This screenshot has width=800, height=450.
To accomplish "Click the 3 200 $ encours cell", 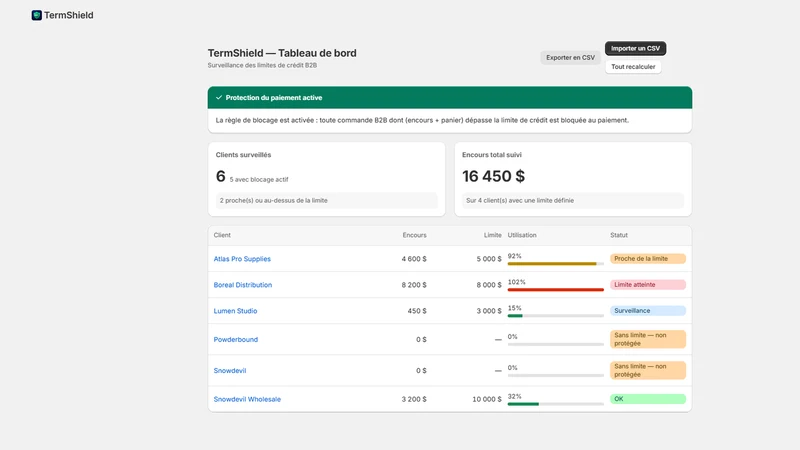I will tap(414, 399).
